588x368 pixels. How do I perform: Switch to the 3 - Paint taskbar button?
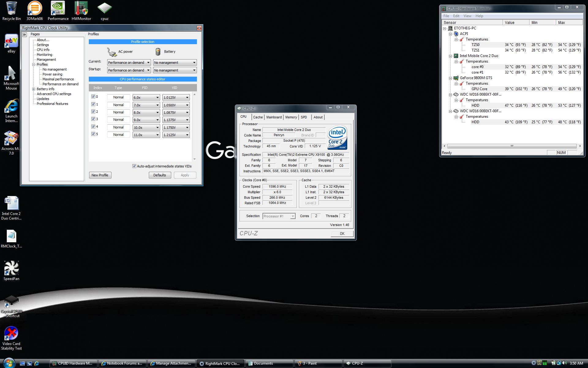coord(318,363)
